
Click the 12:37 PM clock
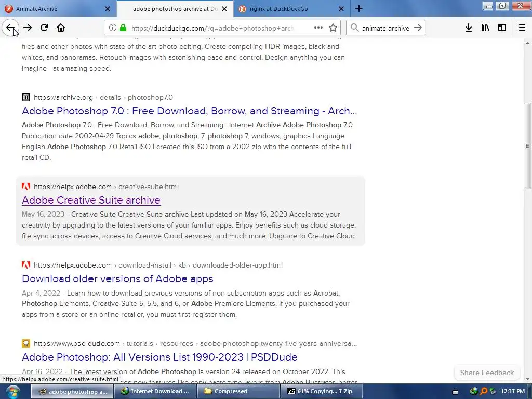pyautogui.click(x=513, y=391)
